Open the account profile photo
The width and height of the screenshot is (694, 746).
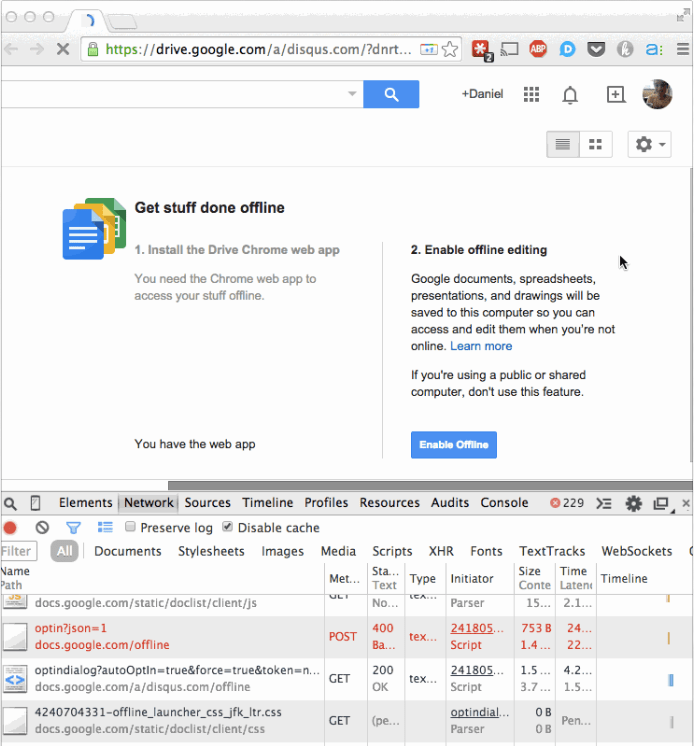point(657,94)
